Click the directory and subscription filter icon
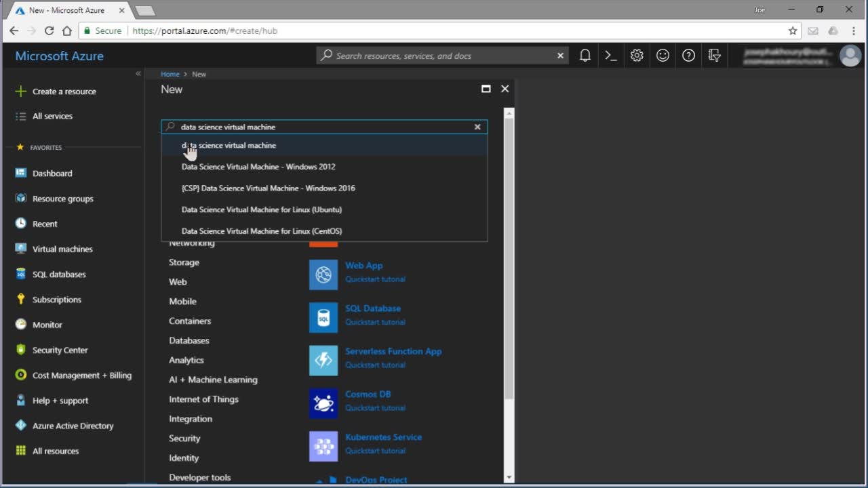The image size is (868, 488). (x=714, y=56)
